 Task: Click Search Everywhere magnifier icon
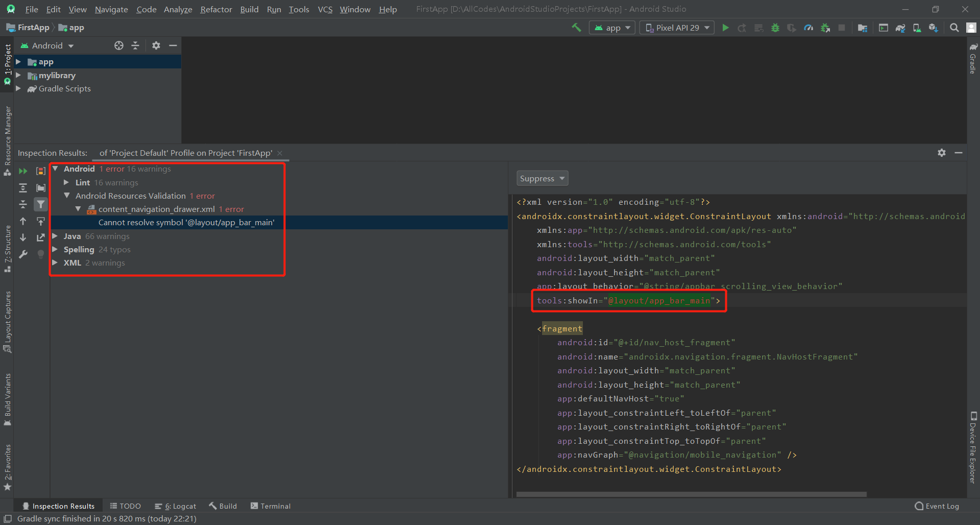click(x=954, y=28)
